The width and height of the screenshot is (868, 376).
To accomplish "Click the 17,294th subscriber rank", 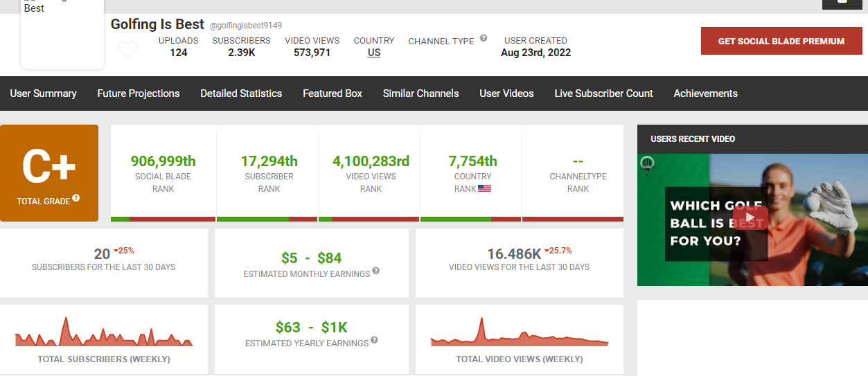I will coord(269,161).
